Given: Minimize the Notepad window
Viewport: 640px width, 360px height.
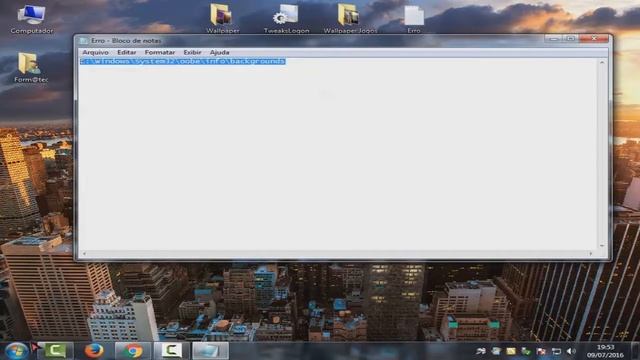Looking at the screenshot, I should (x=553, y=39).
